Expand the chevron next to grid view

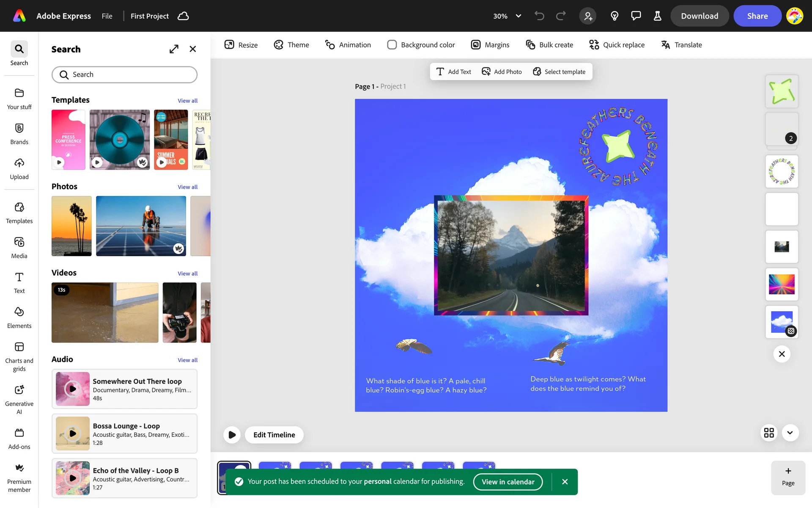pyautogui.click(x=790, y=433)
